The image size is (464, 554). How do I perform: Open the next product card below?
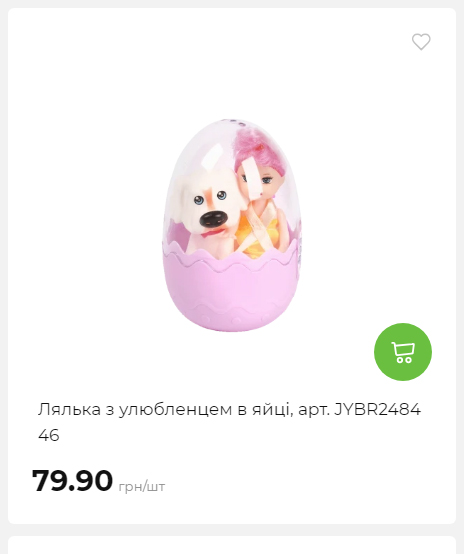232,545
